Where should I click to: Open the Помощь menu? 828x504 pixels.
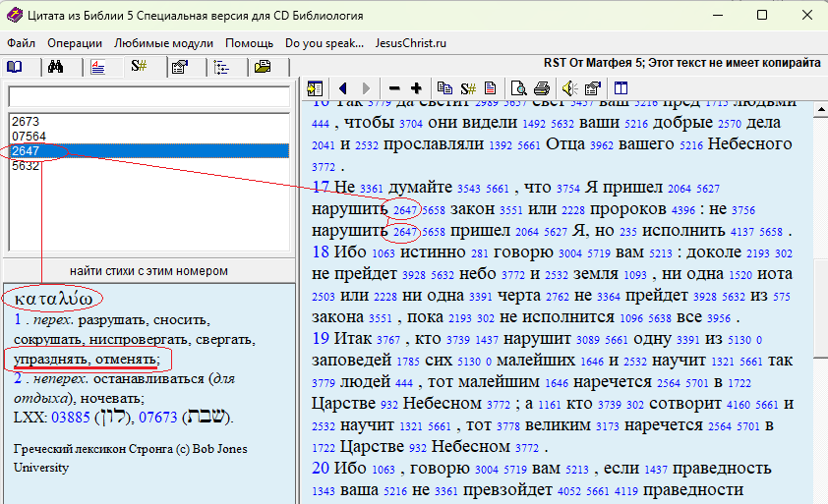[249, 43]
